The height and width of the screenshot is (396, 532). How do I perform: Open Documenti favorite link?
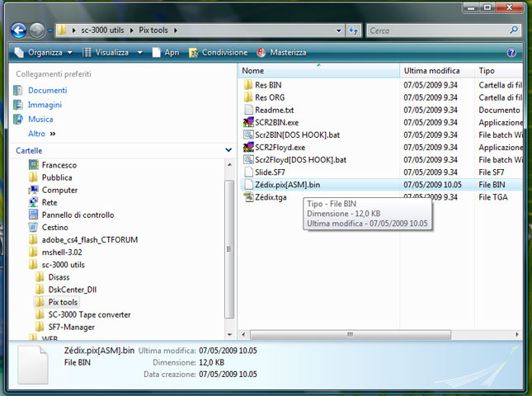coord(48,90)
